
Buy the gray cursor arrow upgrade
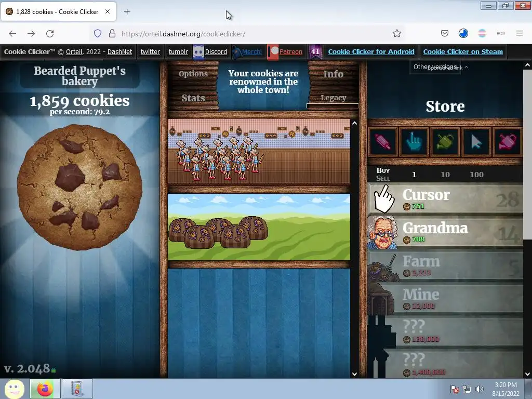point(476,142)
